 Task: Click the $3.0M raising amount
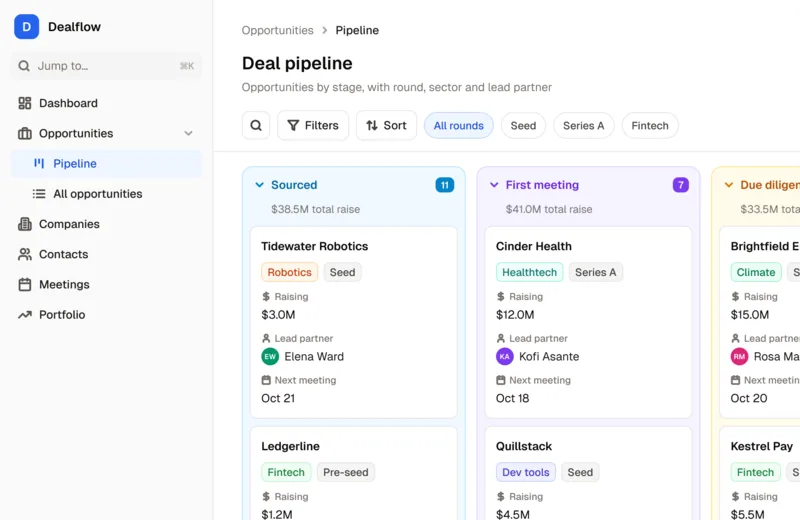(278, 314)
